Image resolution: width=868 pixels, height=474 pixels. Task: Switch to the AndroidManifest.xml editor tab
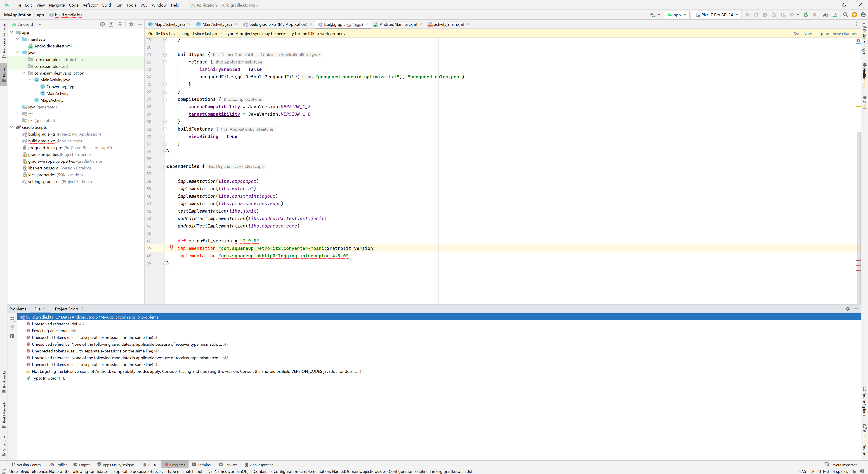pyautogui.click(x=398, y=24)
